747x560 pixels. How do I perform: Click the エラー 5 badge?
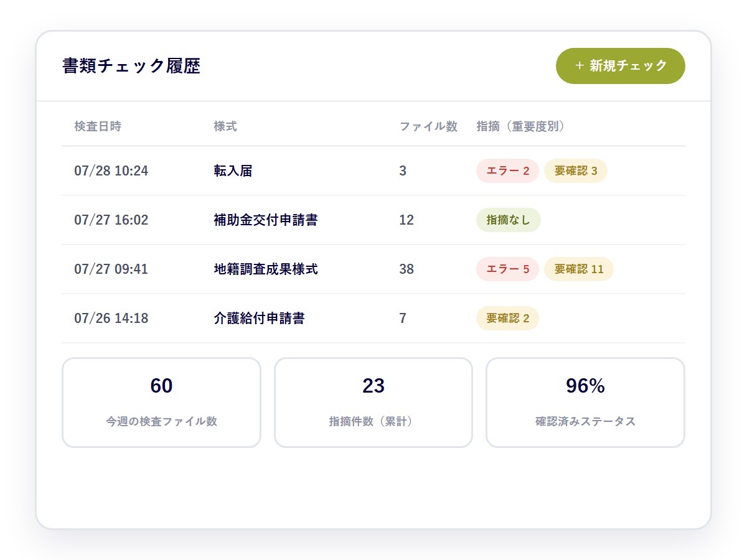point(507,269)
